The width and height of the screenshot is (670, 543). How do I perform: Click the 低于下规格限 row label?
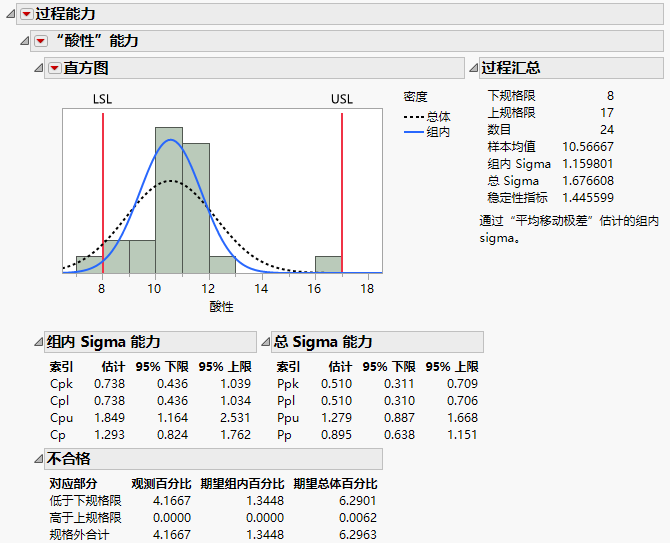tap(85, 500)
